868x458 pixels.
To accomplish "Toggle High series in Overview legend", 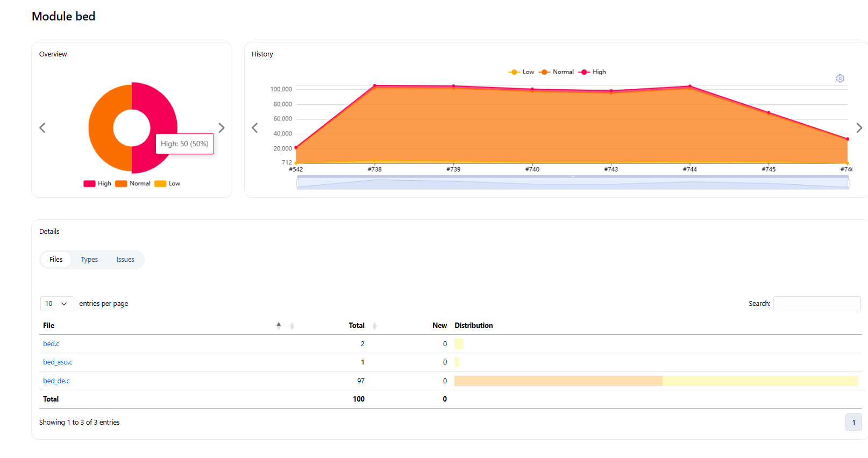I will (x=97, y=184).
